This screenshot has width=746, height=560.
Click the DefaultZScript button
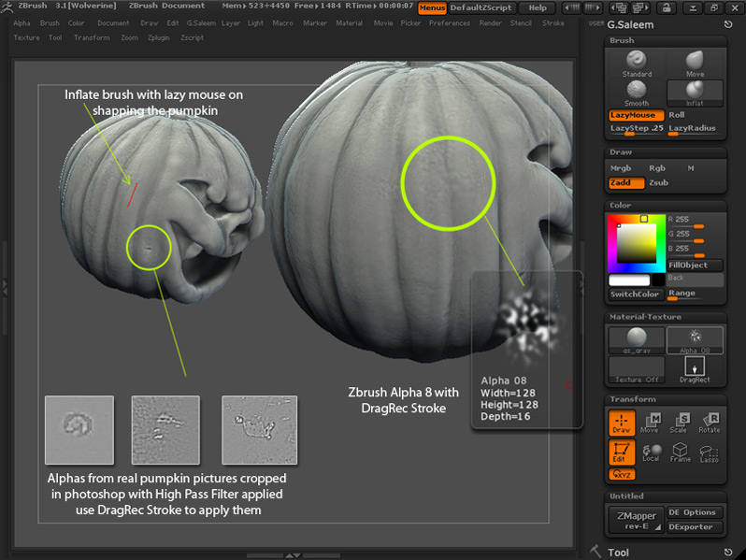click(x=481, y=7)
